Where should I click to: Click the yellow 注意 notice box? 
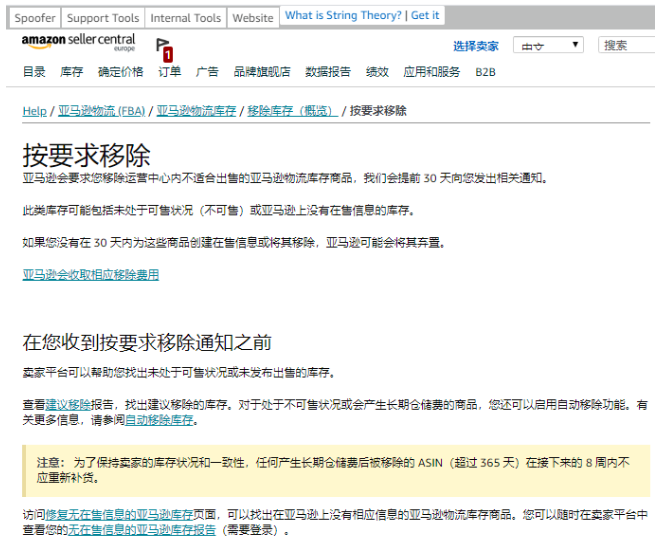(336, 471)
